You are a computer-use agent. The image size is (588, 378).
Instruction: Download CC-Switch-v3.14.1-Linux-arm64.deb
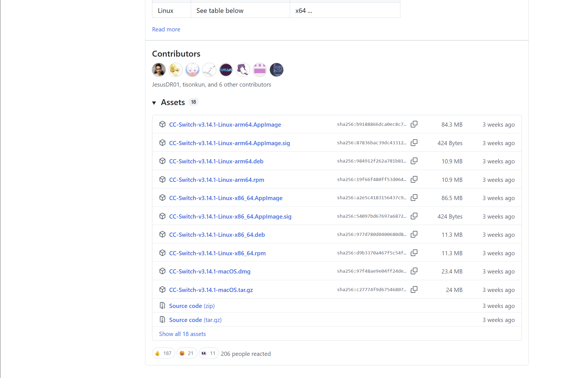[x=216, y=161]
